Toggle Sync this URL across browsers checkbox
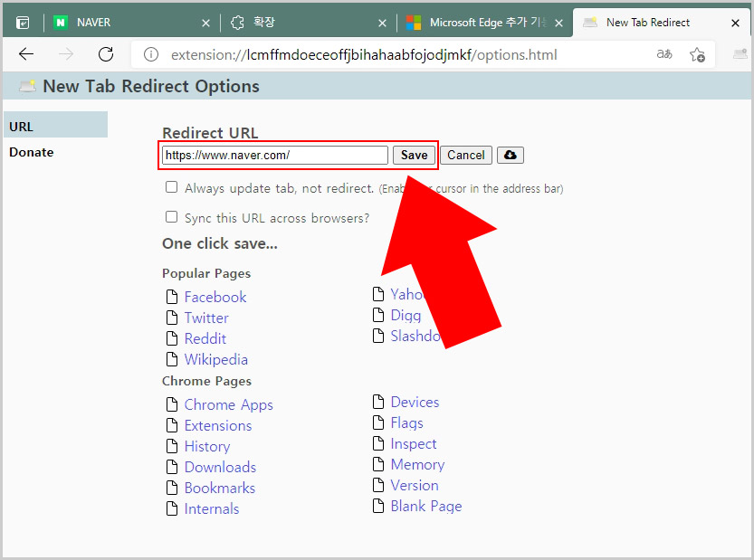This screenshot has width=754, height=560. point(171,217)
